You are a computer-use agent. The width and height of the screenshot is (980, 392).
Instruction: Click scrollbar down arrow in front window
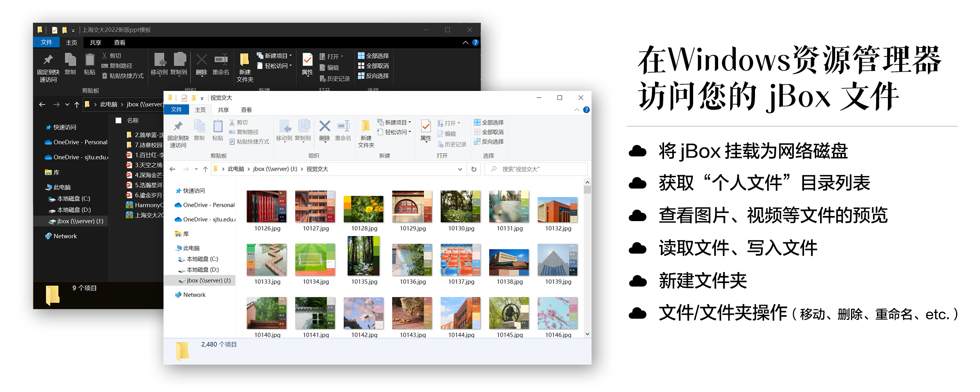[587, 334]
